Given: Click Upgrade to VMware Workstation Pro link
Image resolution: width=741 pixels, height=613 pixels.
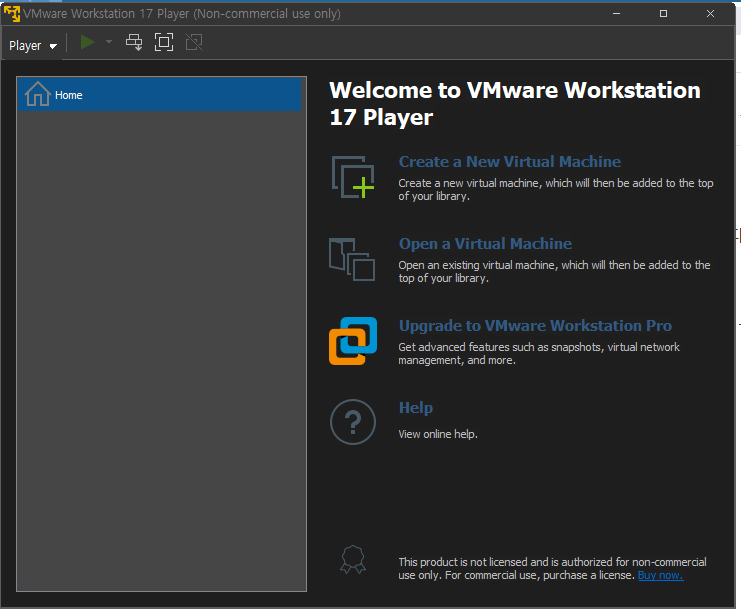Looking at the screenshot, I should 535,326.
